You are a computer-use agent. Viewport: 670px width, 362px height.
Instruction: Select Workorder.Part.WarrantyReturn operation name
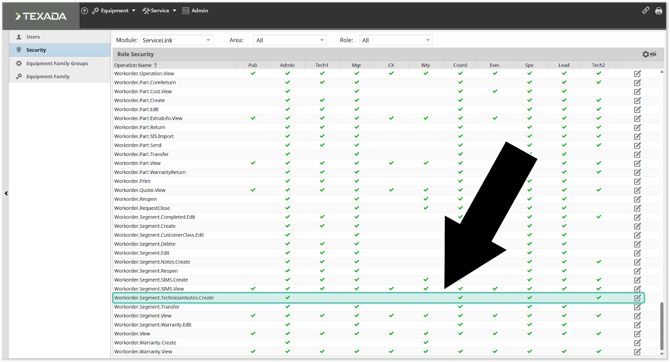(150, 172)
